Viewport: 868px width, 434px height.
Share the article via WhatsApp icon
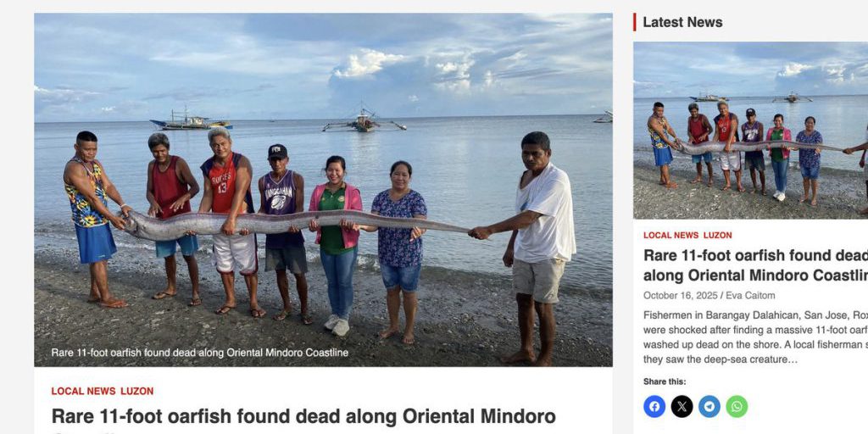[737, 406]
